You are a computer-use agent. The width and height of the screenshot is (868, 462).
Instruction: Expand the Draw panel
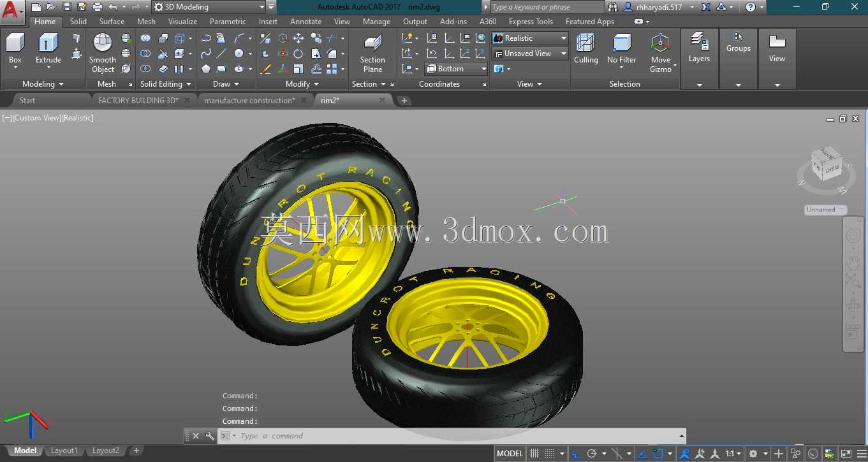(x=226, y=84)
